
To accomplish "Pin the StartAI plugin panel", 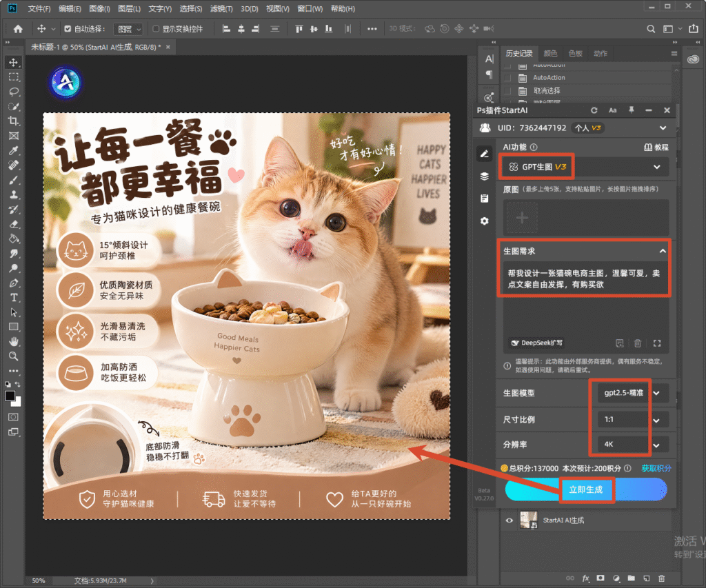I will pos(632,110).
